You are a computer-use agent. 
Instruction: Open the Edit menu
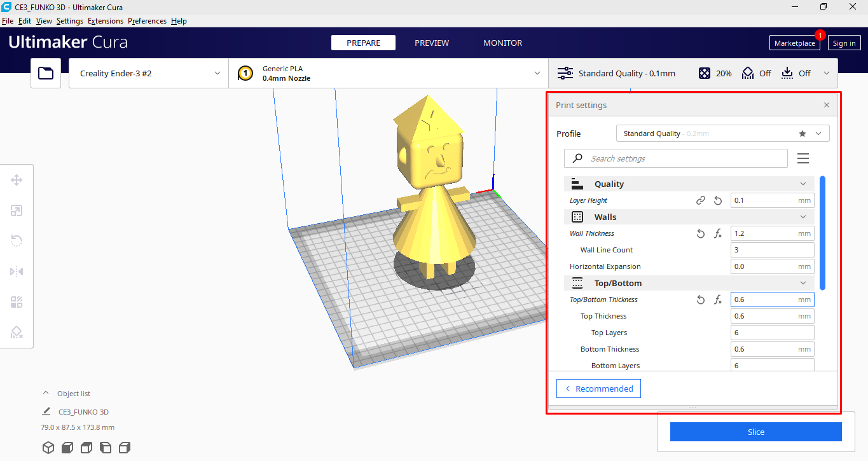(25, 21)
